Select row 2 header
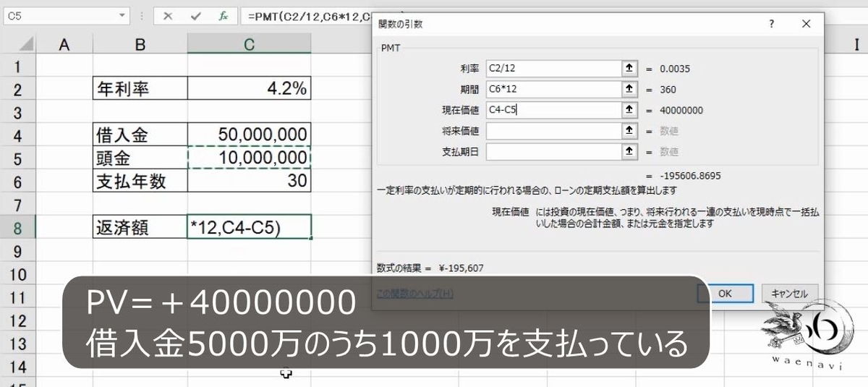868x387 pixels. point(18,90)
